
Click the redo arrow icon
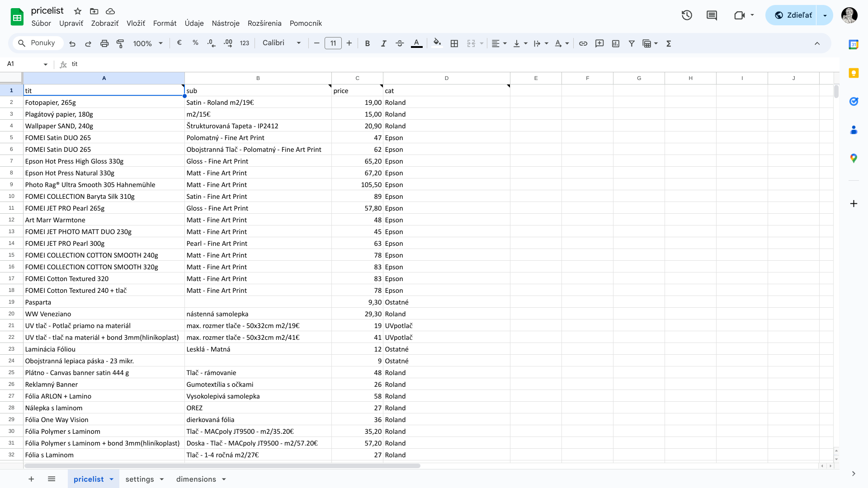pos(88,43)
